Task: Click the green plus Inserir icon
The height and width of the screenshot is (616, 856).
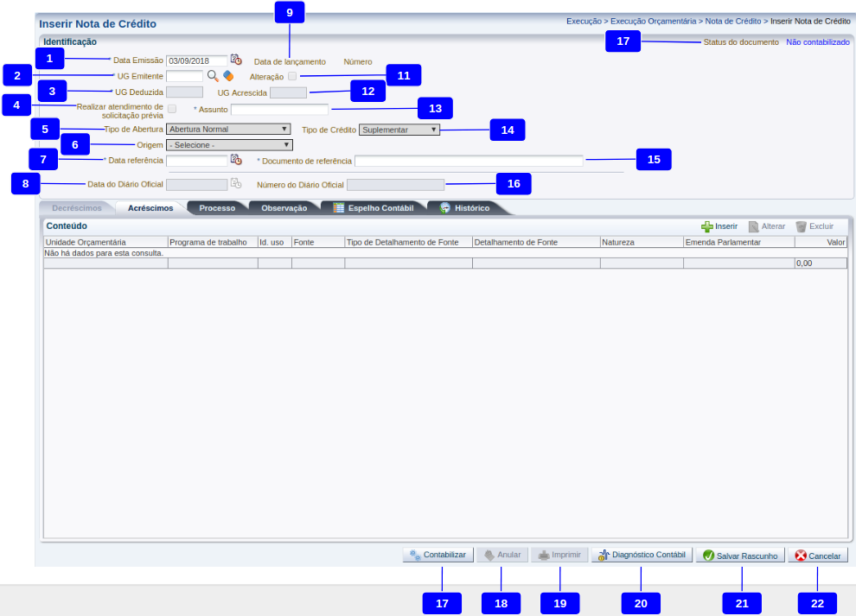Action: pos(706,226)
